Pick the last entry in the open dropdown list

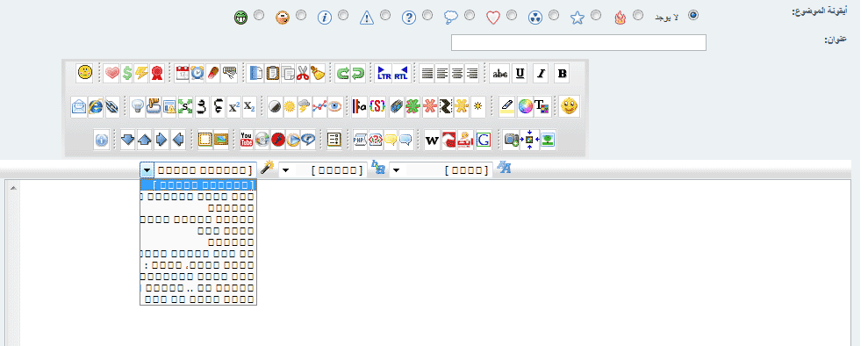pos(198,299)
